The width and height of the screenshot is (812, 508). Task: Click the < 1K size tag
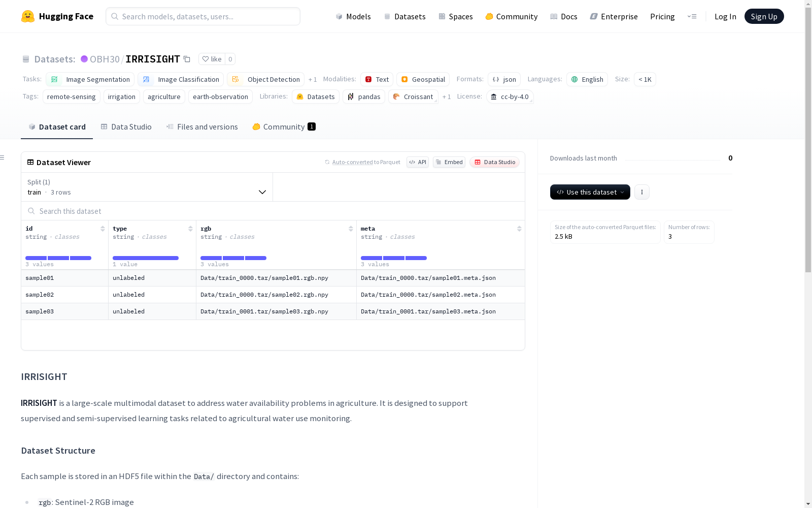[645, 79]
